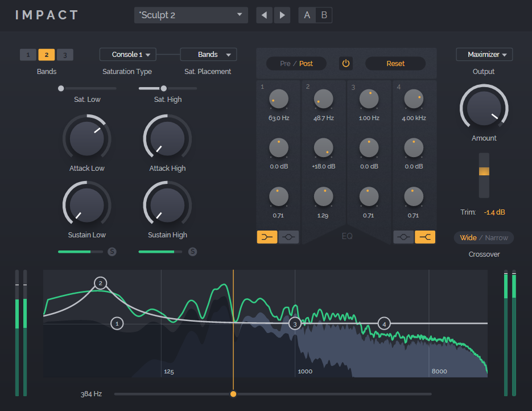Select bell filter shape for band 1
532x411 pixels.
[x=288, y=237]
